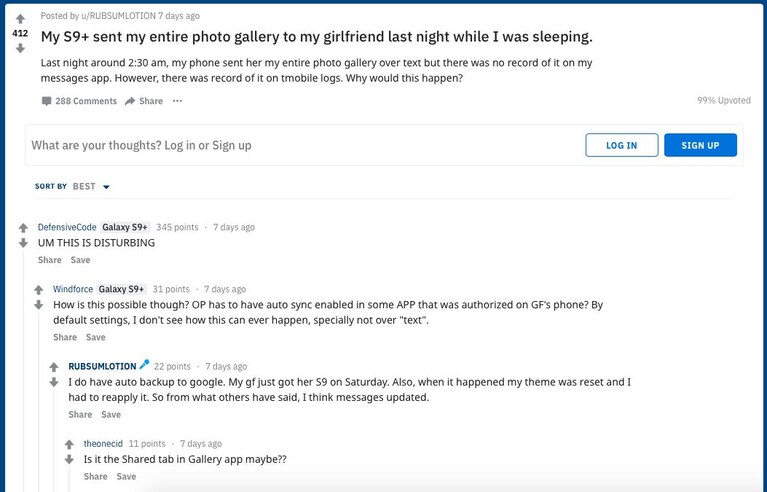Click the LOG IN button
The height and width of the screenshot is (492, 767).
coord(622,145)
